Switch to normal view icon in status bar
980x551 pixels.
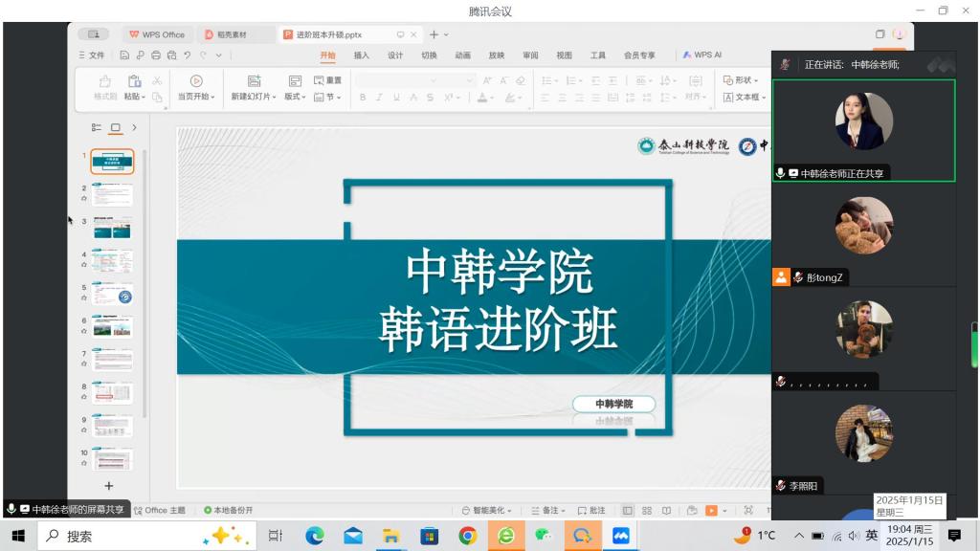coord(628,511)
